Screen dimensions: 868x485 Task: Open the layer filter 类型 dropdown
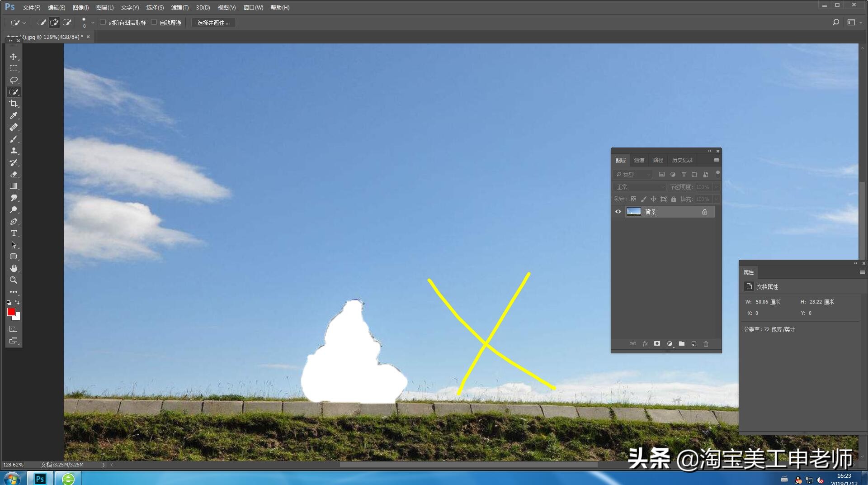pyautogui.click(x=633, y=175)
